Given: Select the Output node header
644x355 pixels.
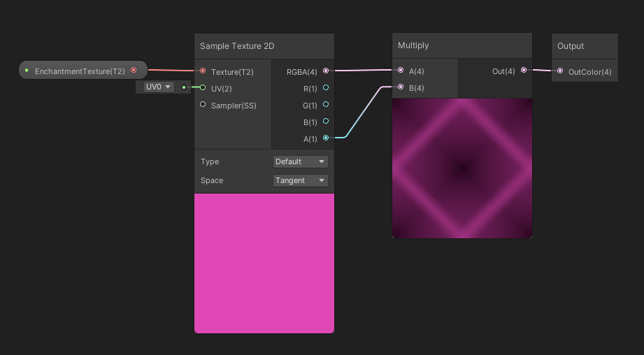Looking at the screenshot, I should click(x=584, y=46).
